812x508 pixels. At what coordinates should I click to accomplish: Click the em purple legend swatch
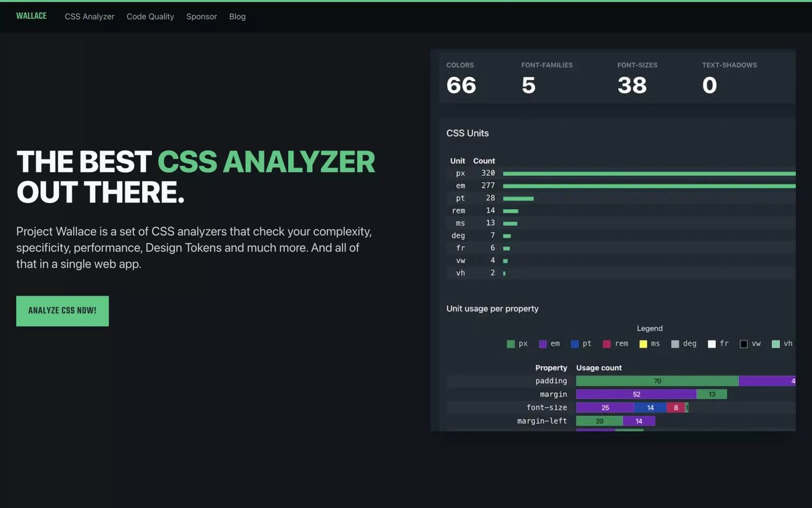pos(543,344)
